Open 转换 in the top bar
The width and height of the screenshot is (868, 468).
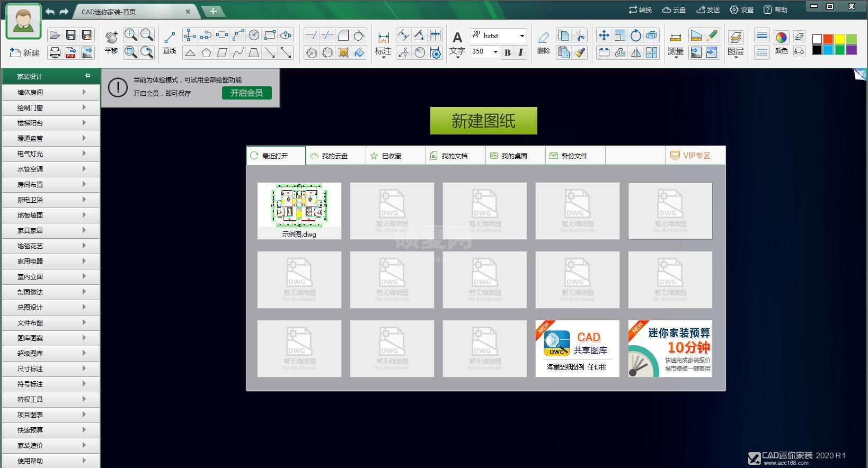click(640, 10)
